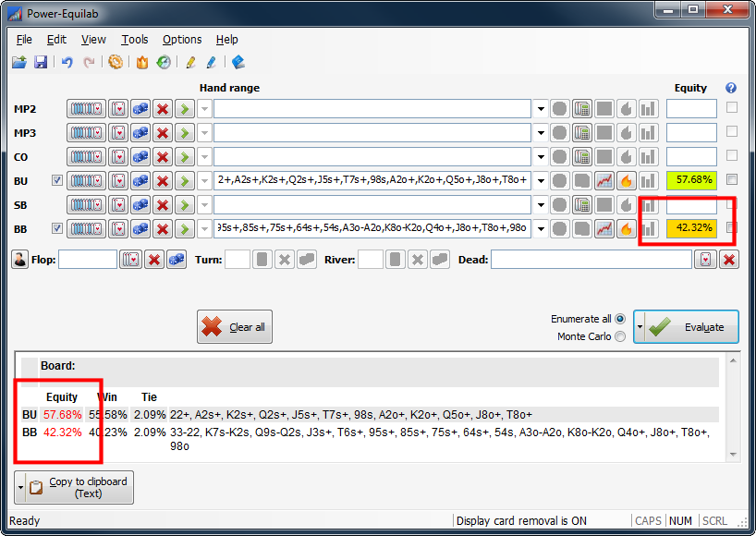Tick the checkbox right of MP3 equity
The height and width of the screenshot is (536, 756).
point(732,131)
